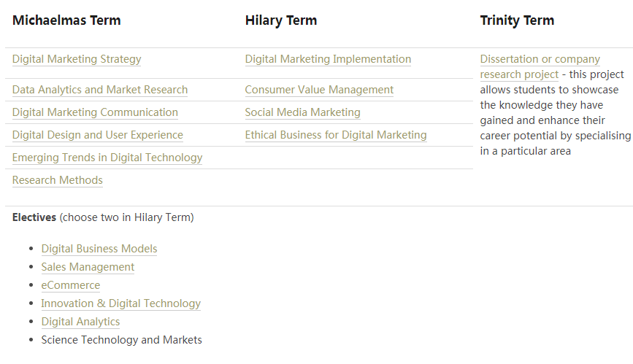Select Ethical Business for Digital Marketing
This screenshot has height=364, width=633.
tap(336, 135)
